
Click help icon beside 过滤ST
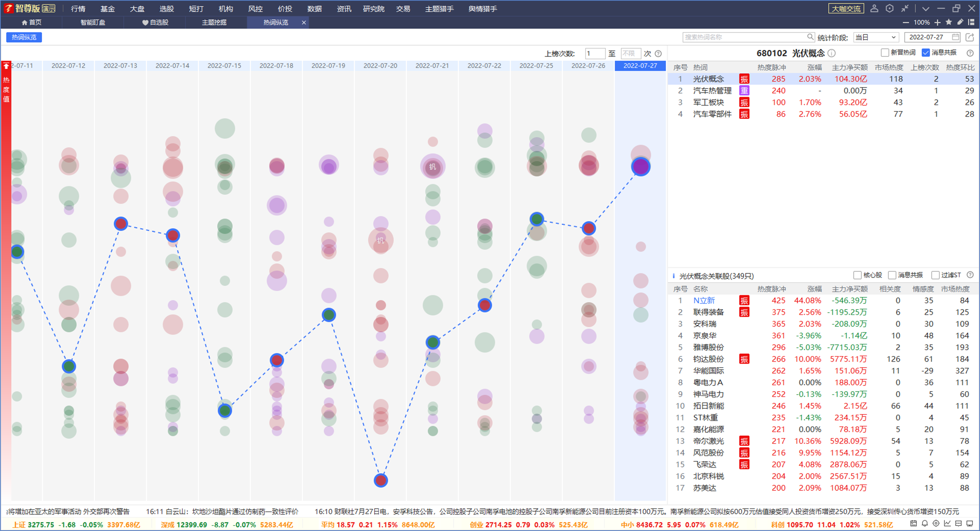(970, 275)
